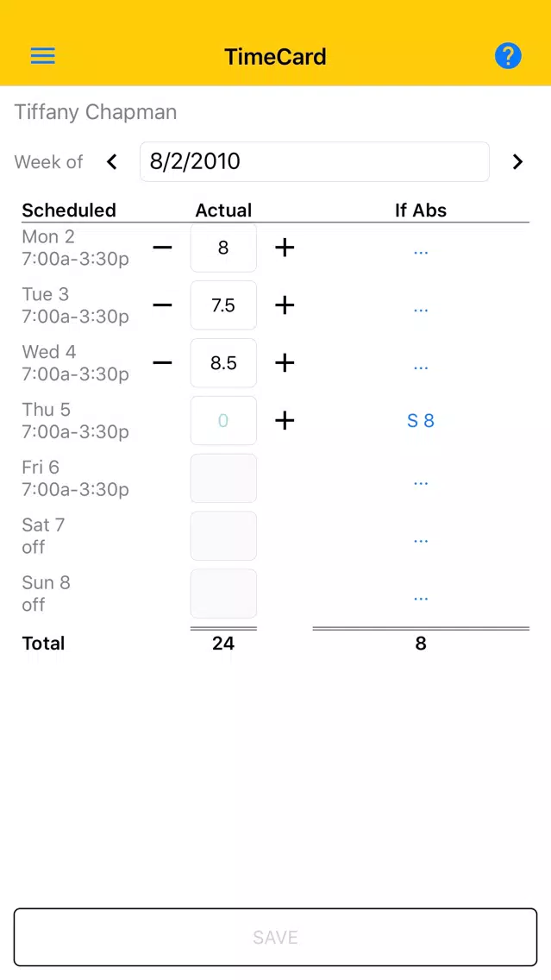
Task: Open Wednesday If Abs ellipsis
Action: click(x=421, y=367)
